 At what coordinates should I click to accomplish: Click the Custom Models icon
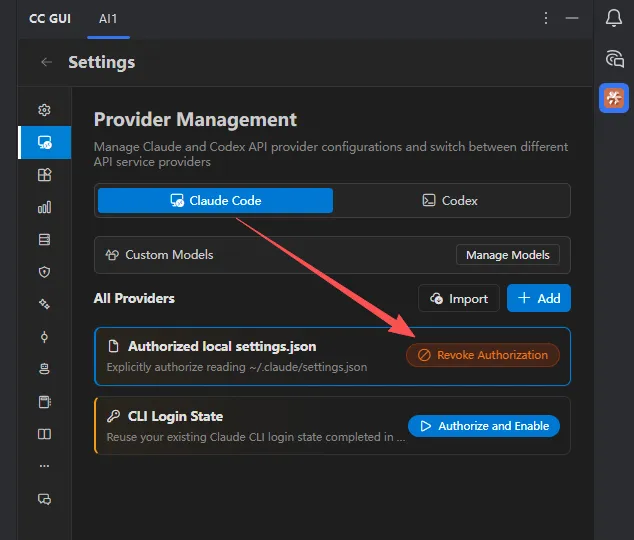click(112, 255)
